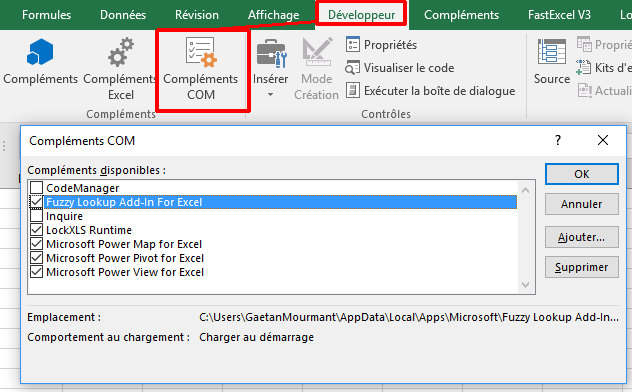Open the XML Source pane

[x=552, y=61]
